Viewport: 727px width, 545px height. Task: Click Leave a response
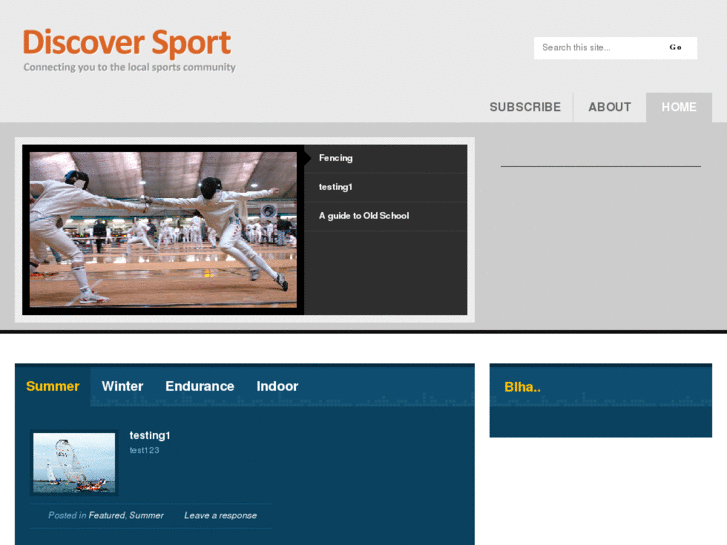point(220,515)
